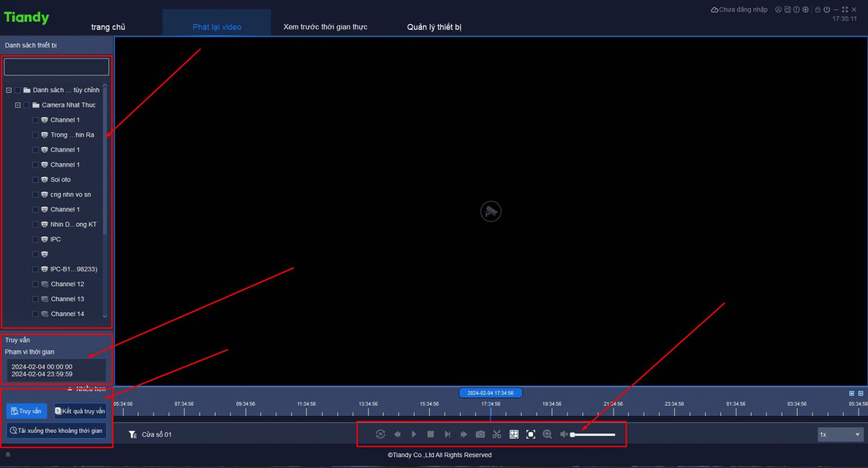The width and height of the screenshot is (868, 468).
Task: Check the Trong ...hin Ra camera checkbox
Action: (x=36, y=134)
